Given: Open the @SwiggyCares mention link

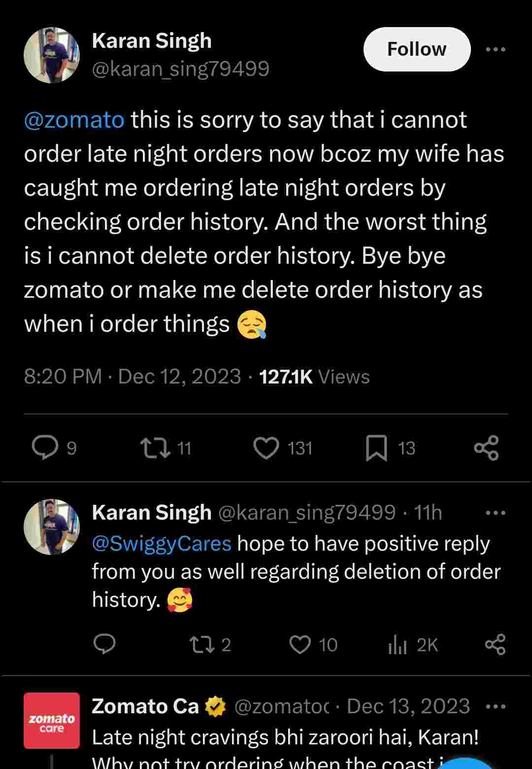Looking at the screenshot, I should pyautogui.click(x=161, y=543).
